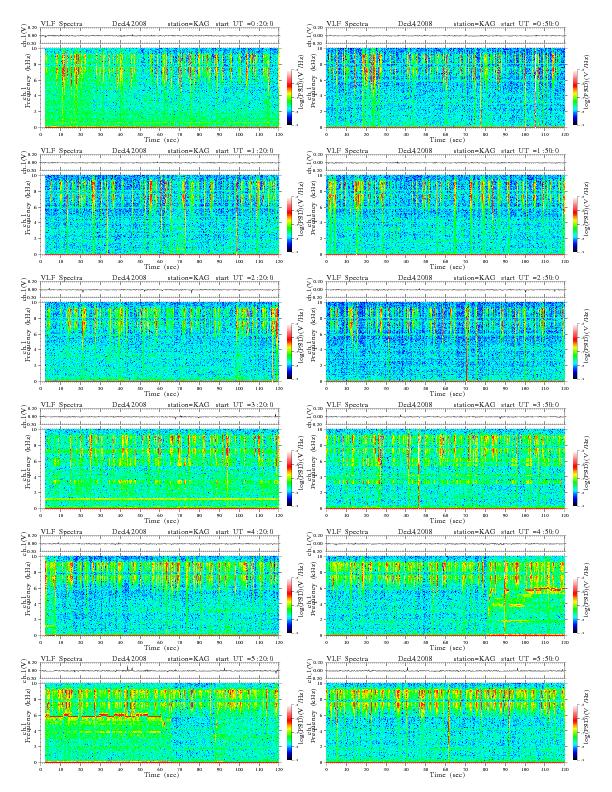Click the 'Time (sec)' label under the 3:20:0 plot
This screenshot has height=792, width=612.
[x=162, y=520]
